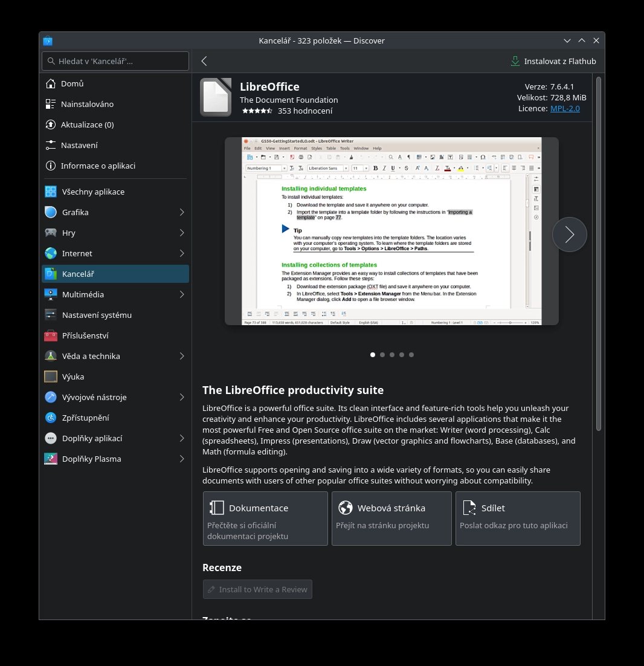The image size is (644, 666).
Task: Go back with the left arrow button
Action: tap(204, 61)
